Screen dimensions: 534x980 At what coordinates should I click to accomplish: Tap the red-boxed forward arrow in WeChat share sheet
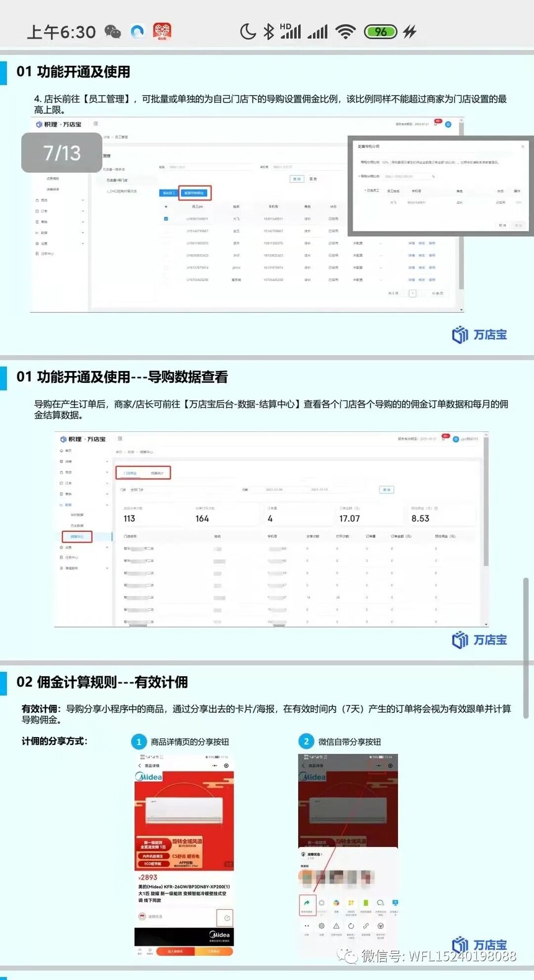307,904
